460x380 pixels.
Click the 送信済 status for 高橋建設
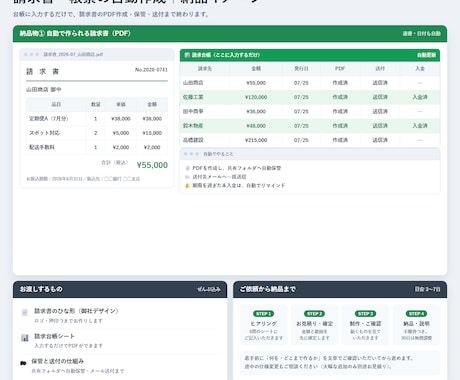coord(380,140)
